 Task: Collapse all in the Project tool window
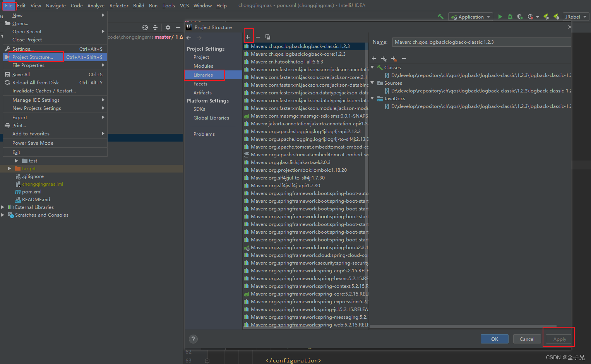[x=155, y=27]
